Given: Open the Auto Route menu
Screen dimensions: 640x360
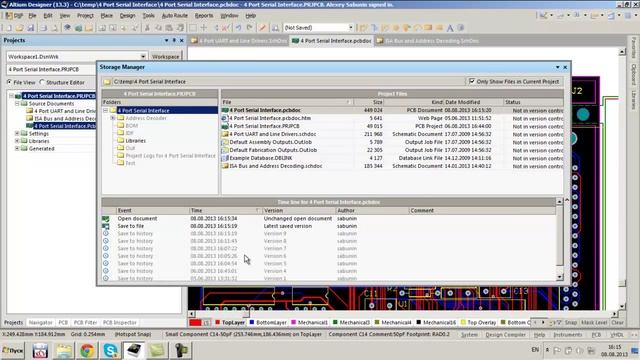Looking at the screenshot, I should coord(175,16).
